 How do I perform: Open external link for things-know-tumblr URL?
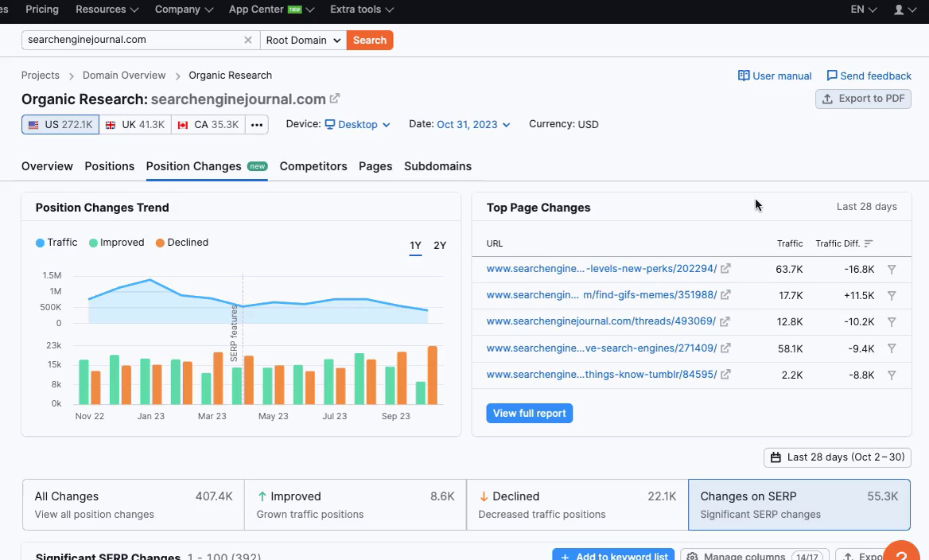tap(725, 375)
